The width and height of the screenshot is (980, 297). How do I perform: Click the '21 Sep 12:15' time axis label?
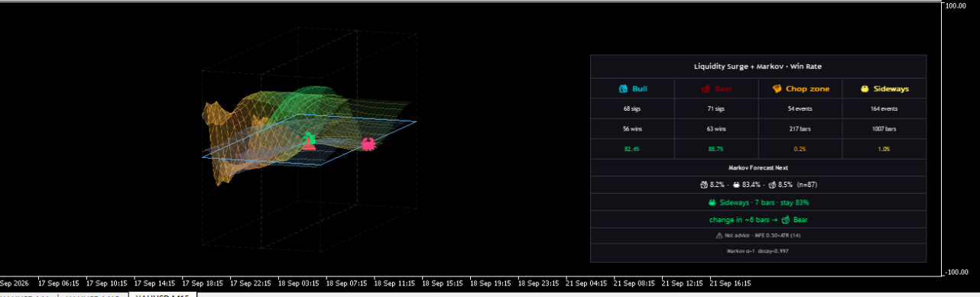[x=683, y=282]
